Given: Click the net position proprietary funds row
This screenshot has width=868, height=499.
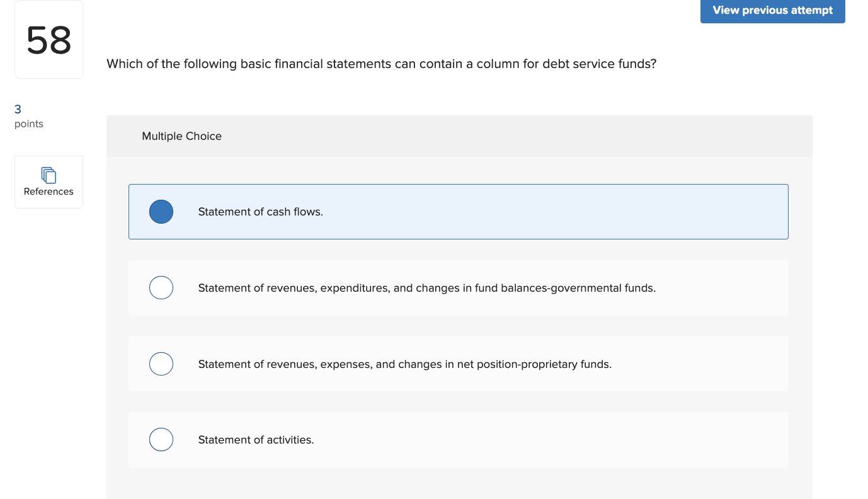Looking at the screenshot, I should click(458, 364).
